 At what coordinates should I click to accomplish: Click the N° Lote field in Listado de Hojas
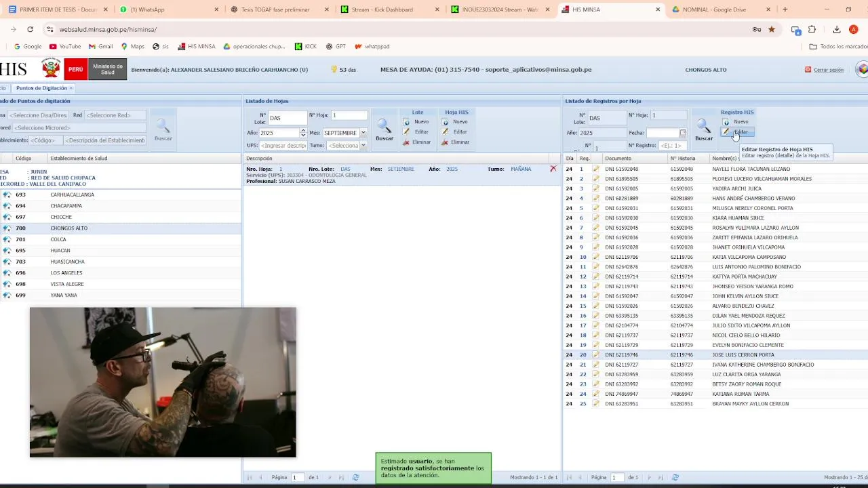click(288, 118)
